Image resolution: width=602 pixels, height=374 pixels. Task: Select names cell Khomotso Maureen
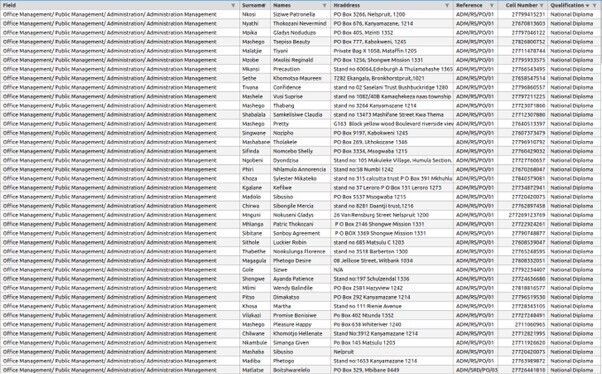coord(301,78)
